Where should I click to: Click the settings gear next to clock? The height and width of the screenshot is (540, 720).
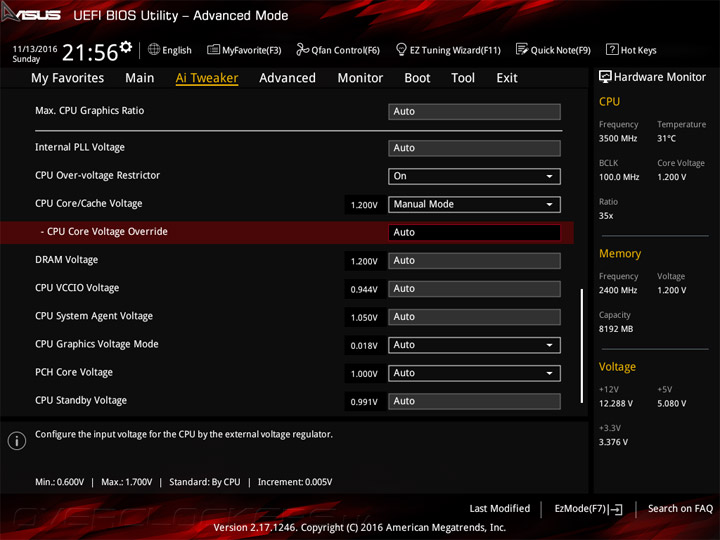126,47
